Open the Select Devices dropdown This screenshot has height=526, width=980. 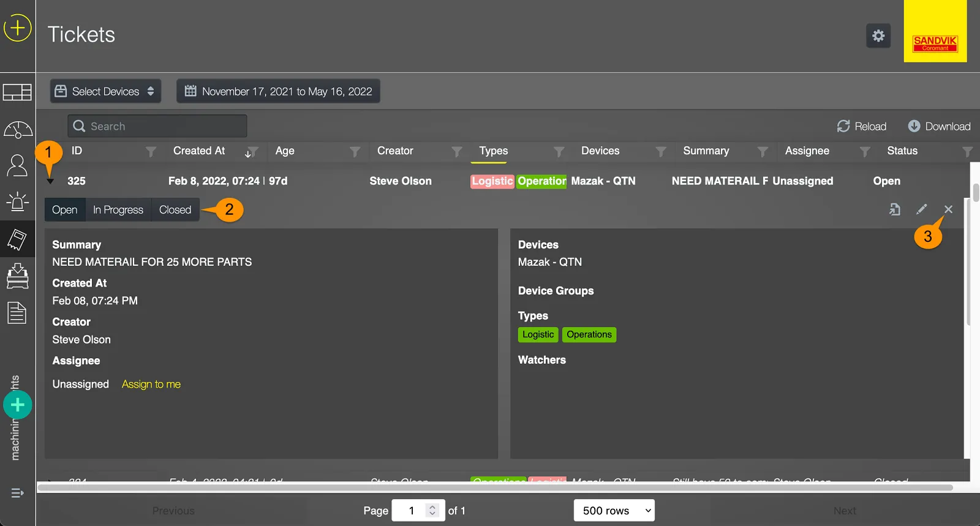pyautogui.click(x=105, y=91)
